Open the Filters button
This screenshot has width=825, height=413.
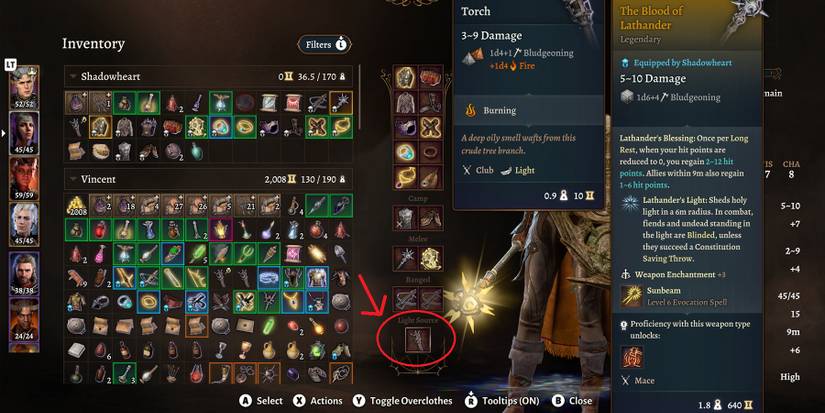tap(325, 45)
